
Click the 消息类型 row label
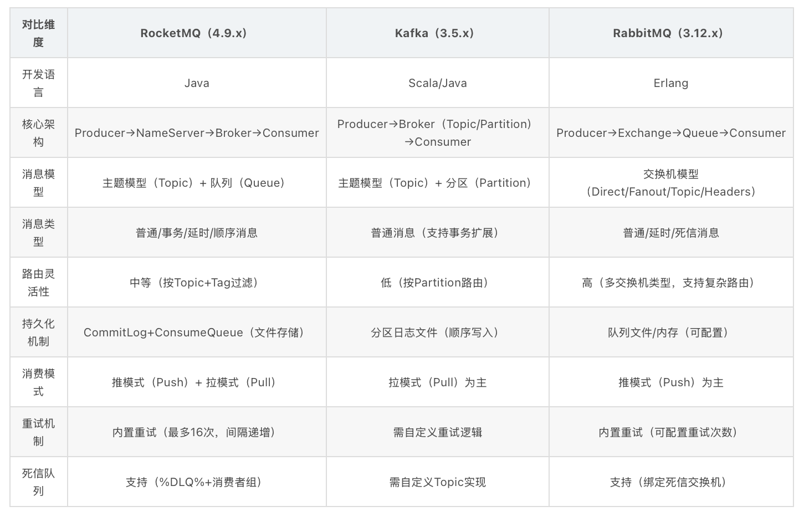[39, 232]
